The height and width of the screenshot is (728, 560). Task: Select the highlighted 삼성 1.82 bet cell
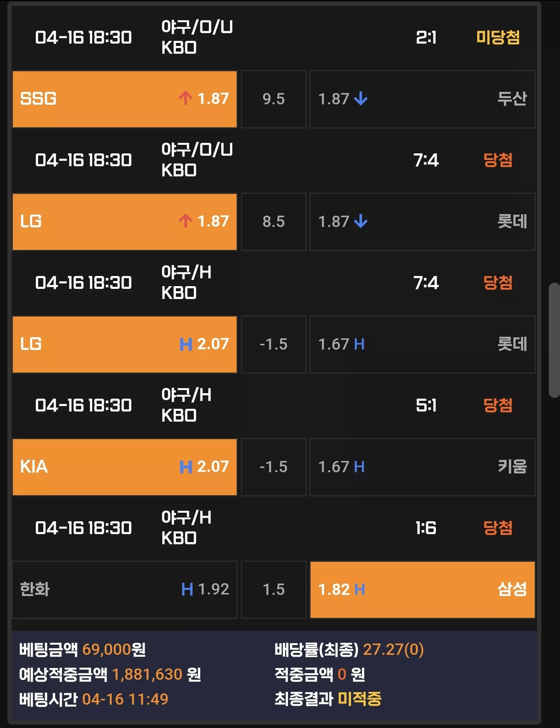[x=422, y=589]
